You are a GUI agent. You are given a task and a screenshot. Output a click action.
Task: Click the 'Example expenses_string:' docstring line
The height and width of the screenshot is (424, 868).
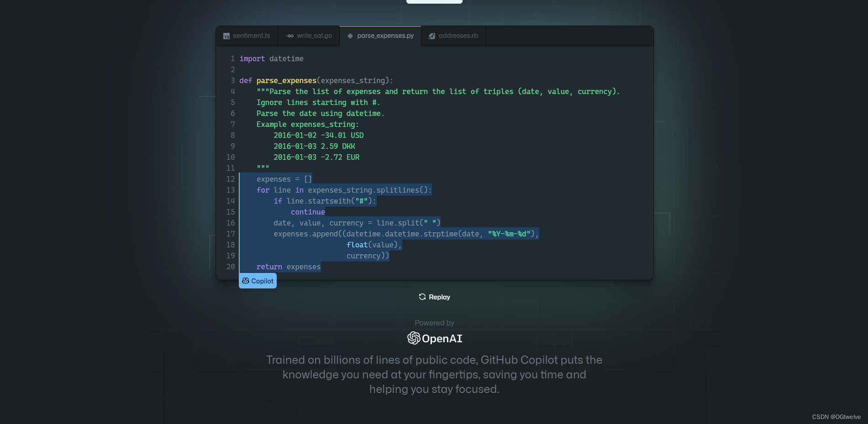coord(308,124)
